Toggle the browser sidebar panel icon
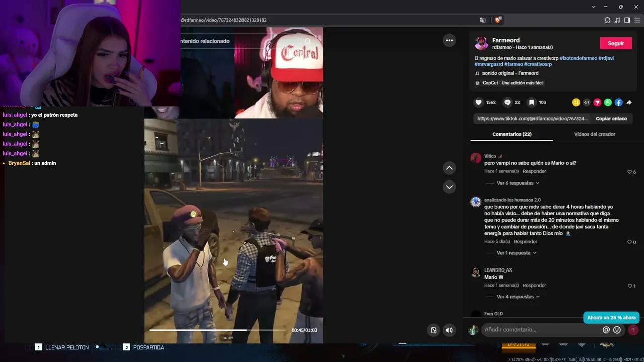This screenshot has height=362, width=644. click(627, 20)
